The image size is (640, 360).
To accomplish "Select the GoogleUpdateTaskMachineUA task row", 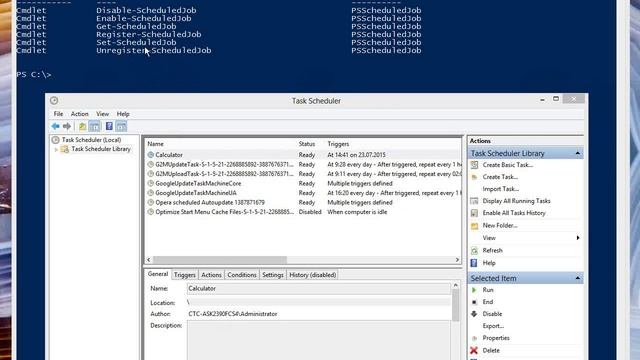I will (303, 193).
